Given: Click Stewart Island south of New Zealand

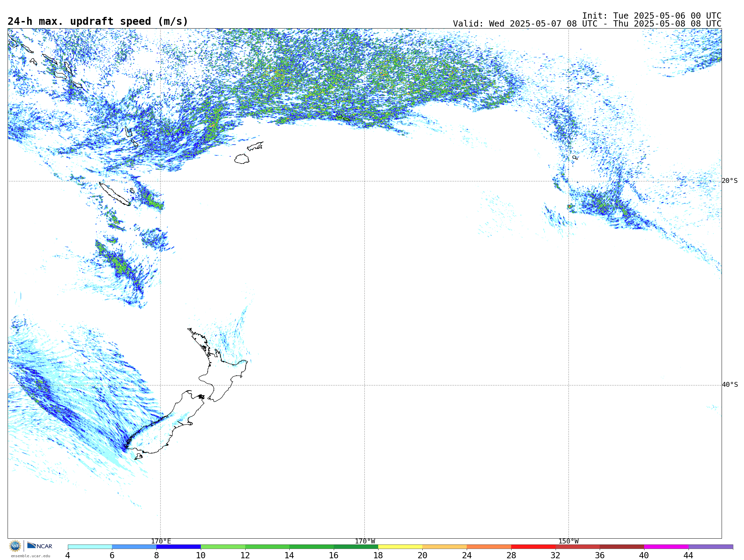Looking at the screenshot, I should click(138, 456).
